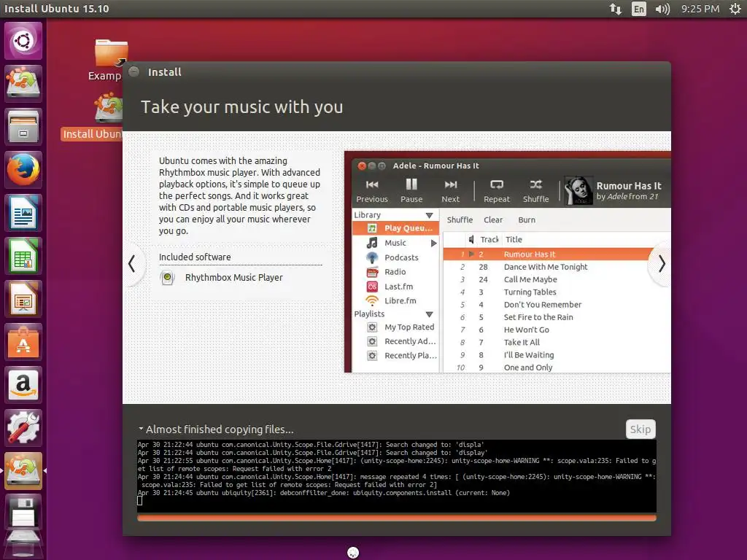Screen dimensions: 747x560
Task: Select Music in the Library sidebar
Action: point(395,243)
